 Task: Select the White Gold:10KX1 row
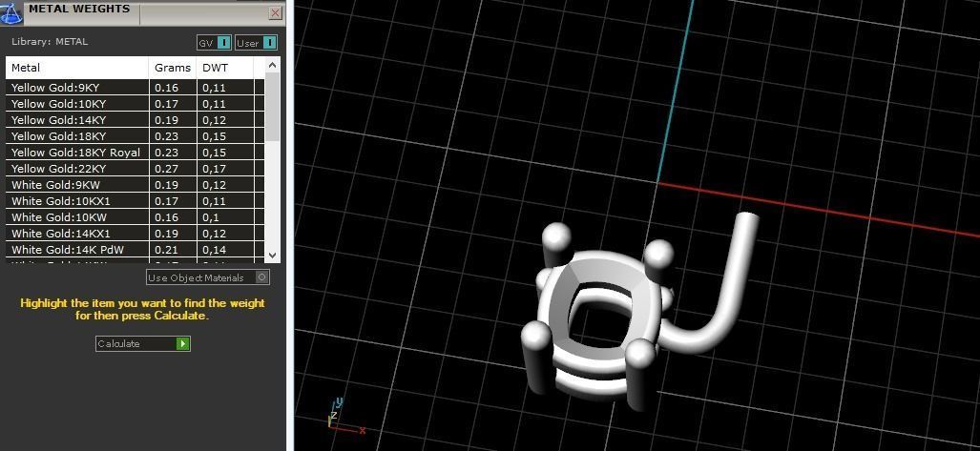pos(135,201)
